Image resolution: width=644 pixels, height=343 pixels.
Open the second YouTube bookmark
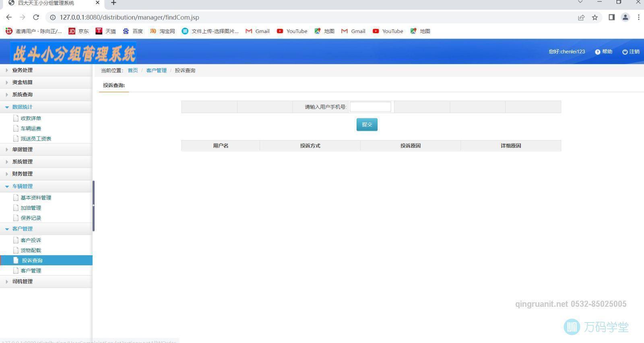coord(388,31)
